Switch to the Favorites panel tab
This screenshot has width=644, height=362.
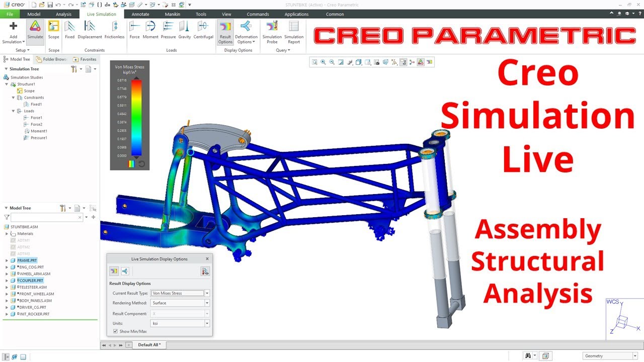coord(85,59)
